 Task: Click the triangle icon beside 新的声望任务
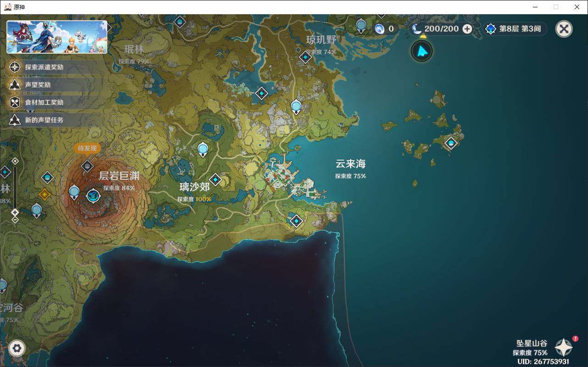click(x=15, y=120)
